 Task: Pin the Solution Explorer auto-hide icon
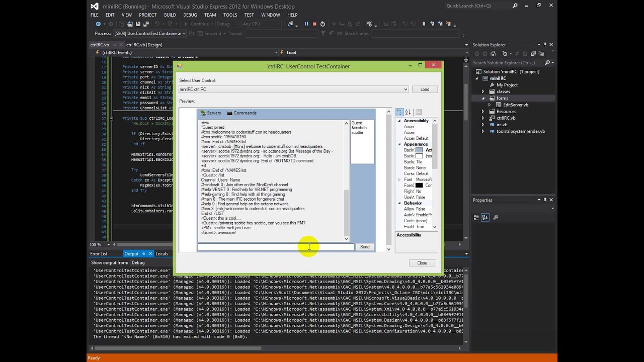click(545, 45)
